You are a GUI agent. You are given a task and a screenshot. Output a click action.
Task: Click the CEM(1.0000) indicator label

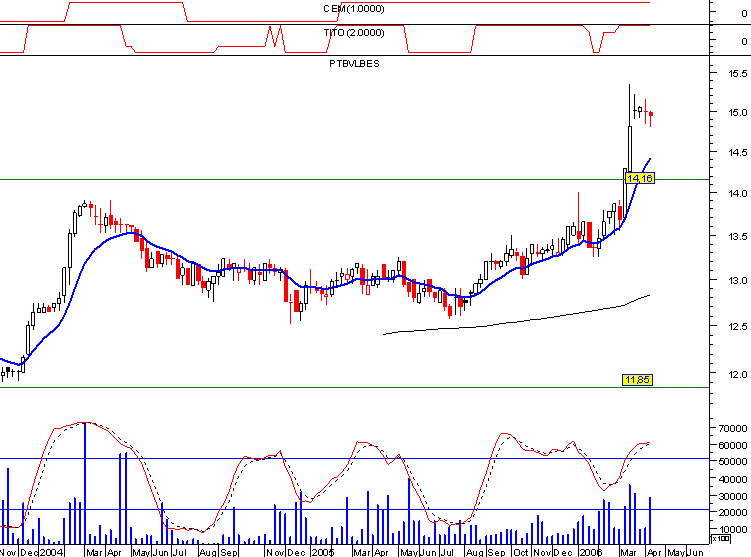tap(354, 9)
